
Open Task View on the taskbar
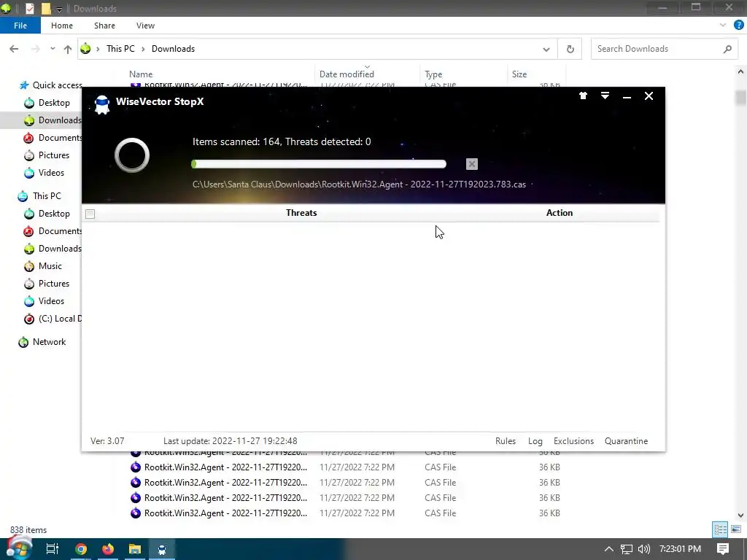point(53,549)
